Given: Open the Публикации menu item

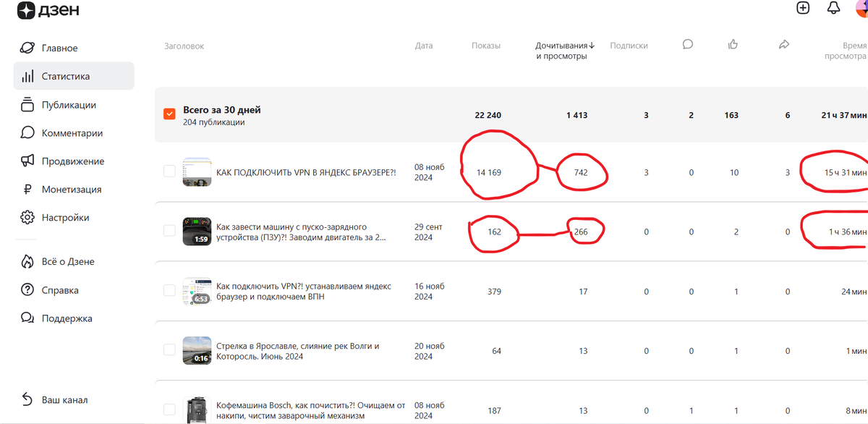Looking at the screenshot, I should click(69, 104).
